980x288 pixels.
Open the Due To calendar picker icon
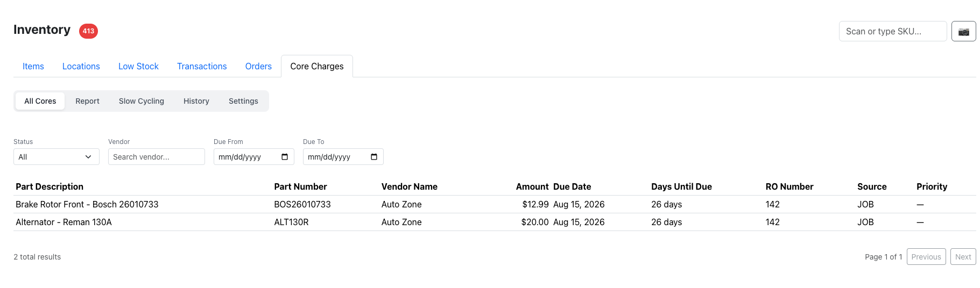pos(374,157)
